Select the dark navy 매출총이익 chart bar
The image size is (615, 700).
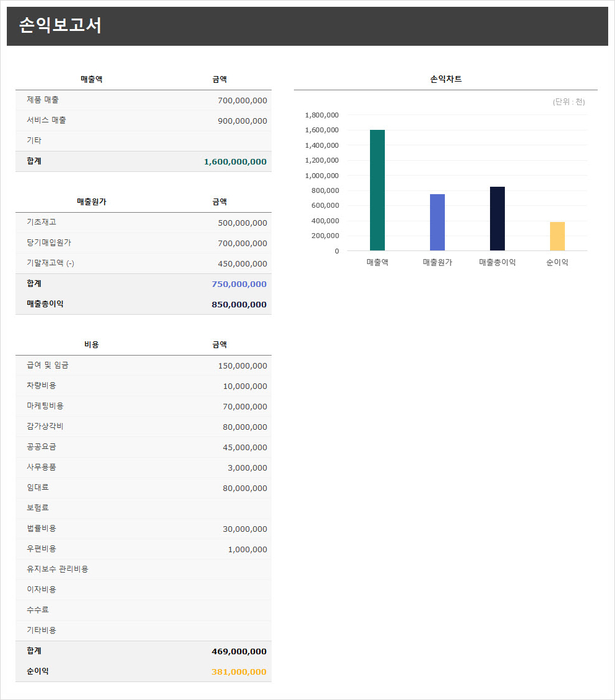pos(497,219)
